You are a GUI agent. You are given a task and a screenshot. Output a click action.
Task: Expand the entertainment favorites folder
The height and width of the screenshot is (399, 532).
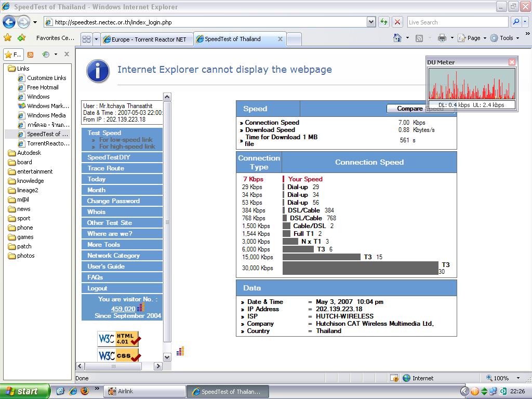coord(30,171)
